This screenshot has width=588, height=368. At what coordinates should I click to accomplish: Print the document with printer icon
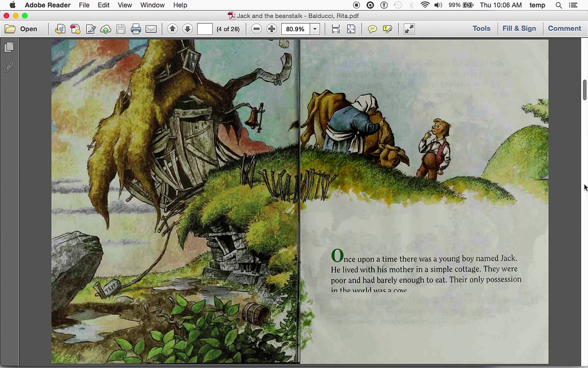point(136,29)
